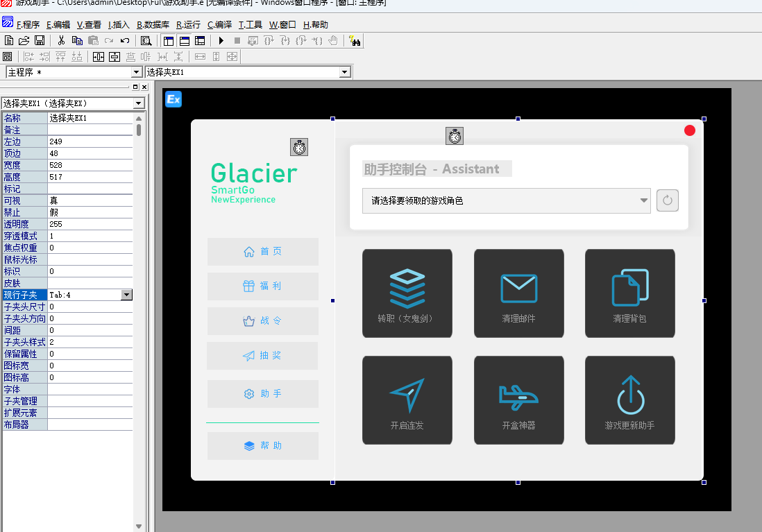Open the 请选择要领取的游戏角色 combo box
Screen dimensions: 762x532
[507, 200]
